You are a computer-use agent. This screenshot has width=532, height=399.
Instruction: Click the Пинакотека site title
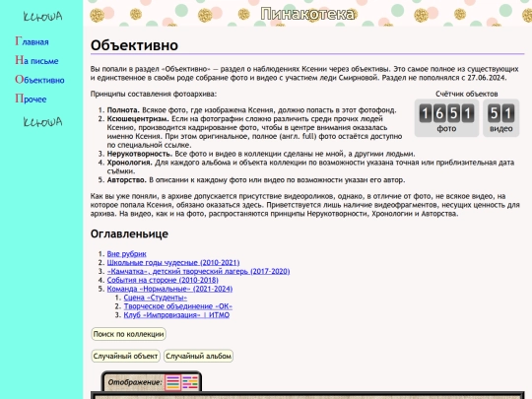click(x=307, y=14)
